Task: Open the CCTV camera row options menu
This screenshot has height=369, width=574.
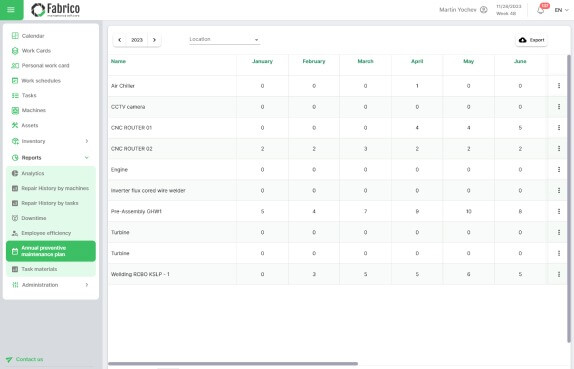Action: coord(559,107)
